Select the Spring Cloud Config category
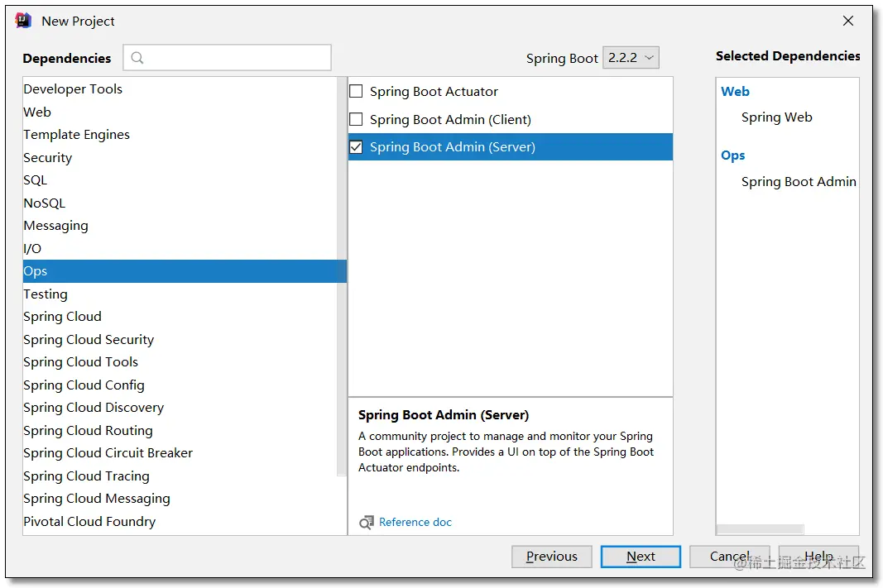Screen dimensions: 883x588 pyautogui.click(x=180, y=385)
